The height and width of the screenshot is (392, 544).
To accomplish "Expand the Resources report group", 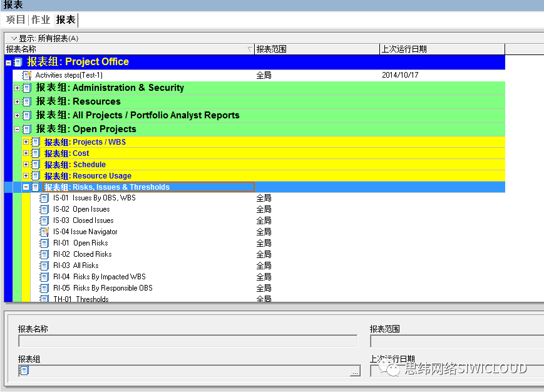I will point(17,101).
